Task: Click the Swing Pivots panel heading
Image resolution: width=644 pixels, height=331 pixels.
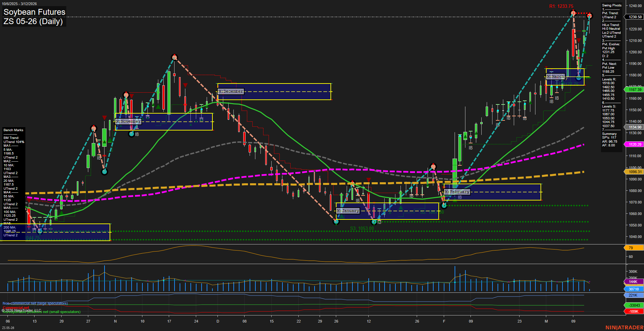Action: click(x=612, y=5)
